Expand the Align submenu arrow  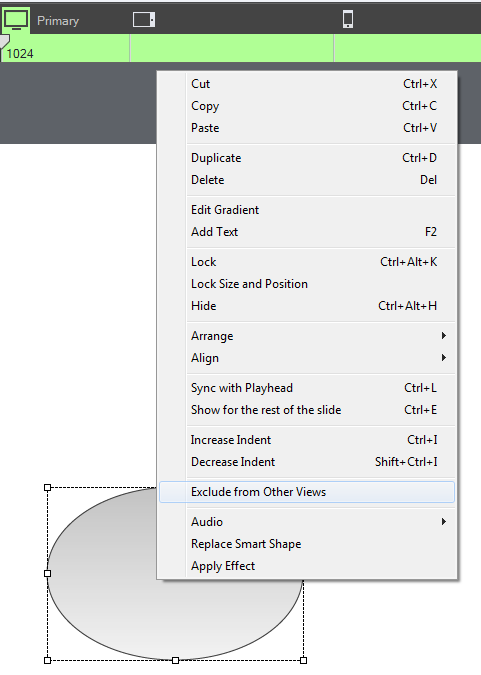pyautogui.click(x=444, y=358)
